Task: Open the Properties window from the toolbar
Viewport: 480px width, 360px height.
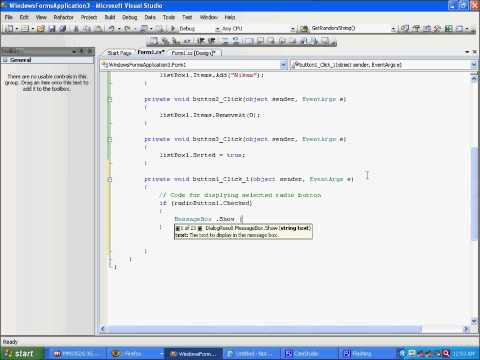Action: click(x=416, y=29)
